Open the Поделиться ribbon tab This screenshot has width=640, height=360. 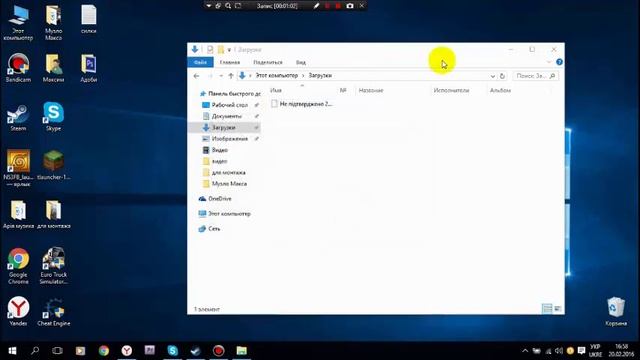tap(268, 62)
